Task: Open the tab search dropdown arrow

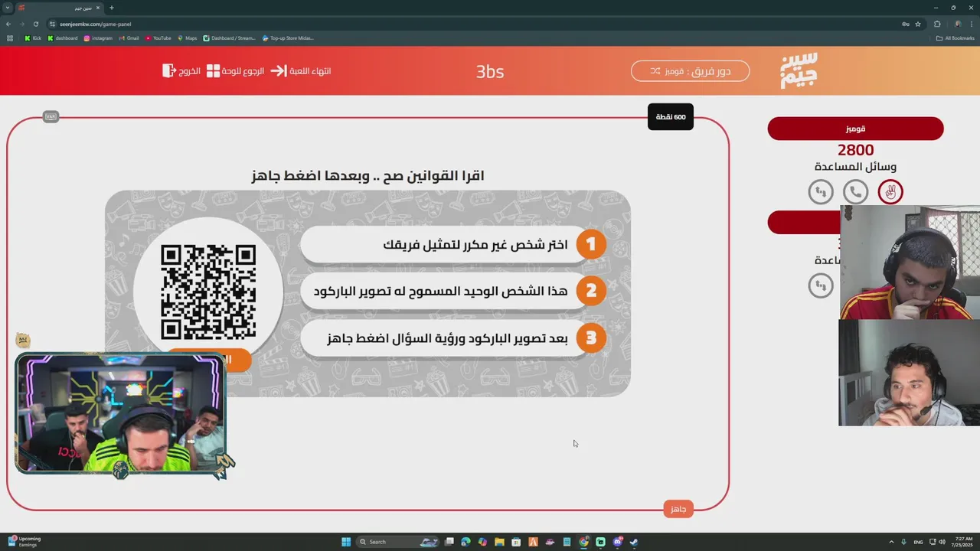Action: 7,8
